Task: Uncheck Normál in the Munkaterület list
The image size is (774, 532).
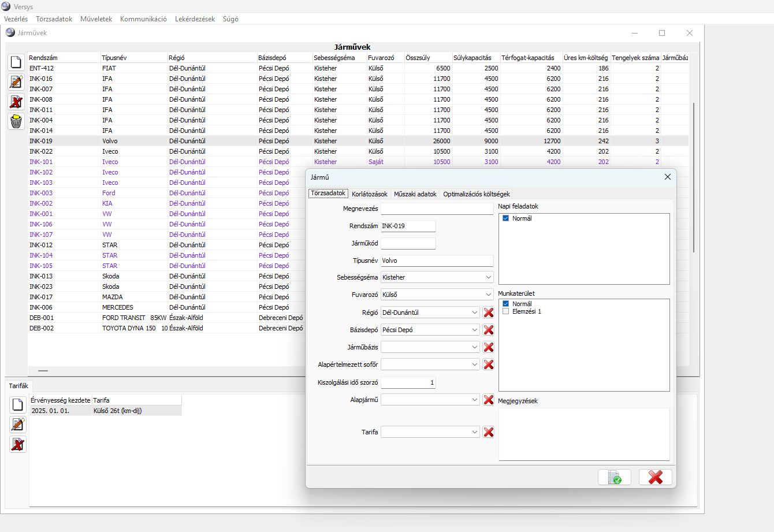Action: 506,304
